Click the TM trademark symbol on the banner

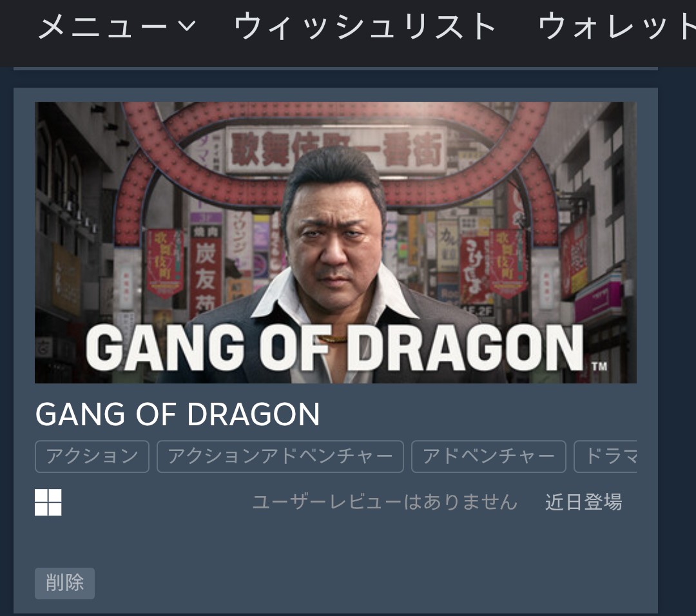[599, 367]
